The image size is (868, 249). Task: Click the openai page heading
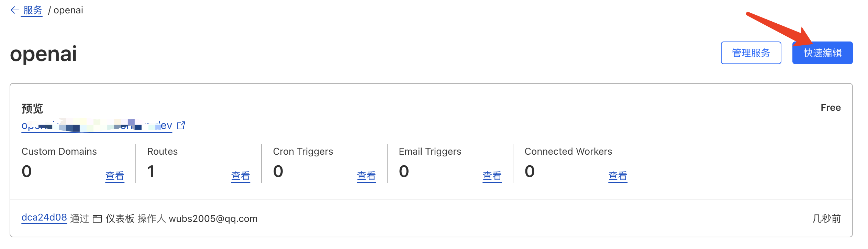[x=43, y=54]
